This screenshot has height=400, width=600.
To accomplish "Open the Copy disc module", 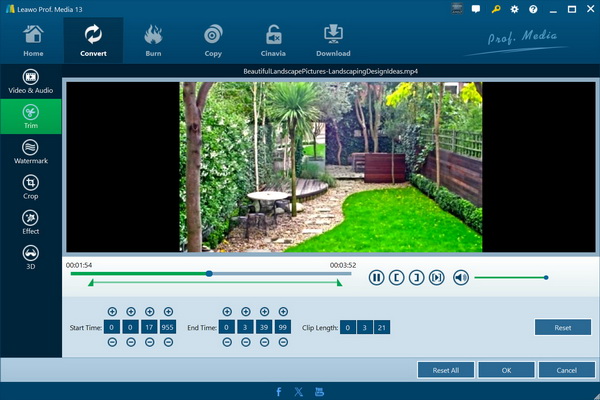I will pos(213,40).
